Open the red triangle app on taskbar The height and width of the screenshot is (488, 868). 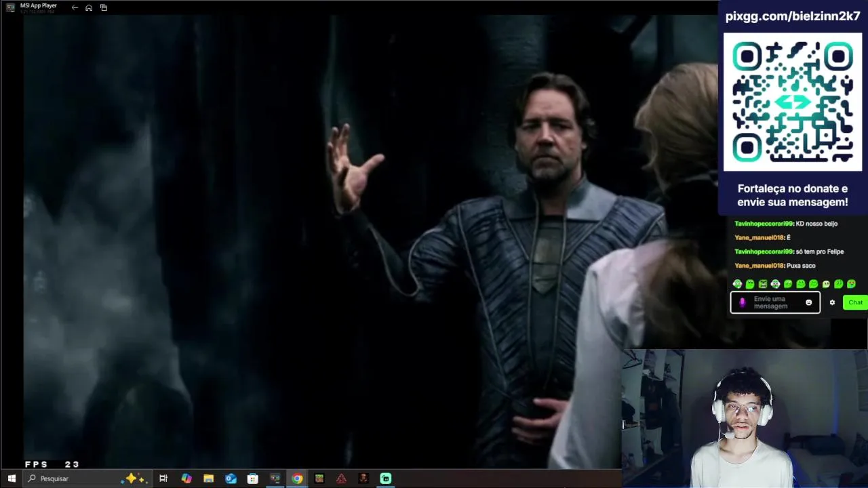341,479
